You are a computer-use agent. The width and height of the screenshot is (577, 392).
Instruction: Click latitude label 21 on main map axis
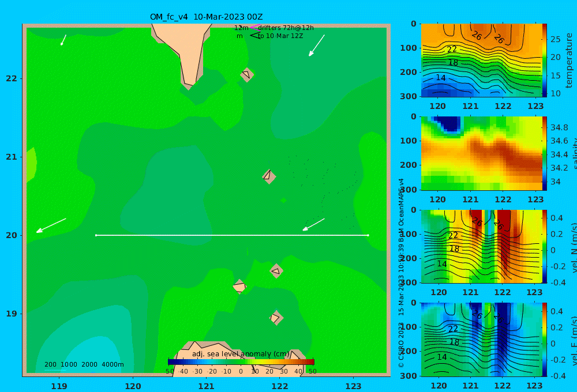point(12,157)
